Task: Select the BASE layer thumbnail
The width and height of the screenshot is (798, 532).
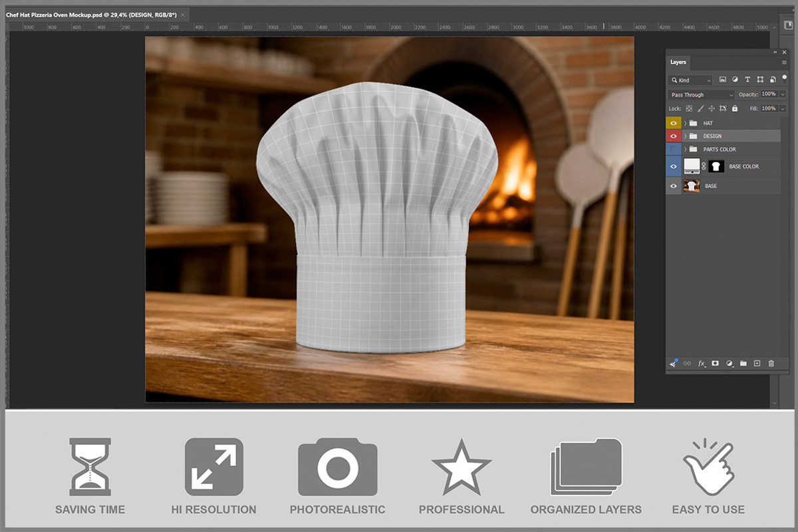Action: tap(692, 186)
